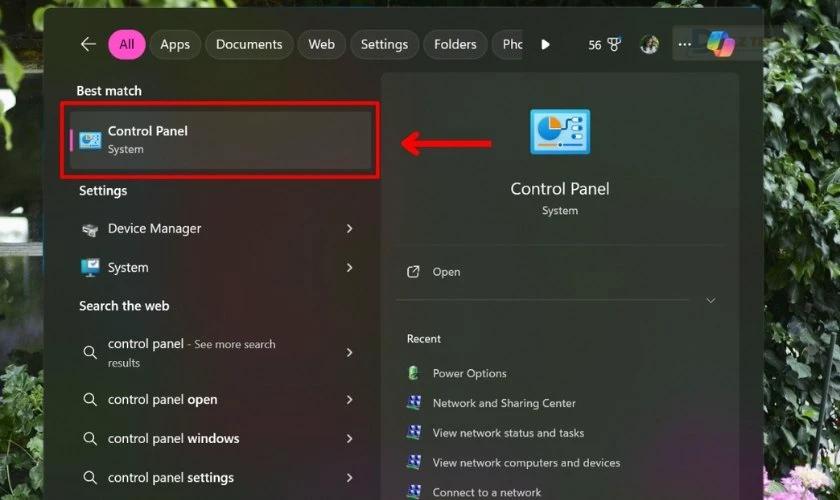
Task: Switch to the Documents filter tab
Action: [x=249, y=44]
